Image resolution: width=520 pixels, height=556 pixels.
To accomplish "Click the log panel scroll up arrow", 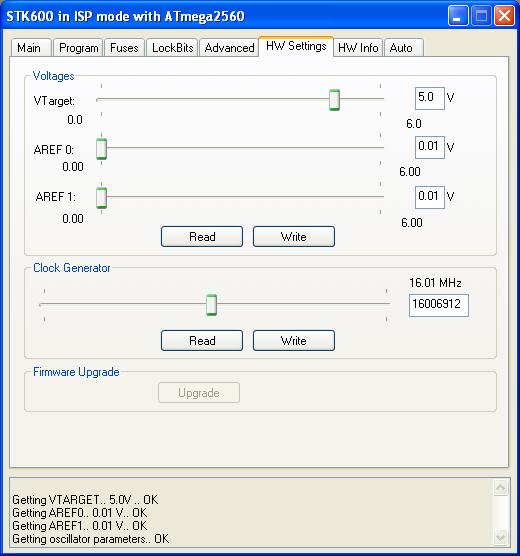I will pyautogui.click(x=500, y=488).
